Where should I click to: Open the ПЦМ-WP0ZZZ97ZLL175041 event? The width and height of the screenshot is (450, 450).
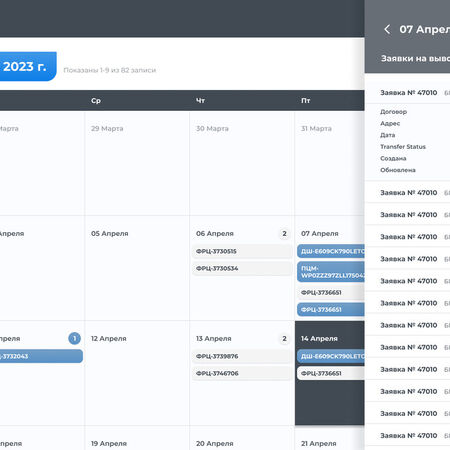click(331, 272)
